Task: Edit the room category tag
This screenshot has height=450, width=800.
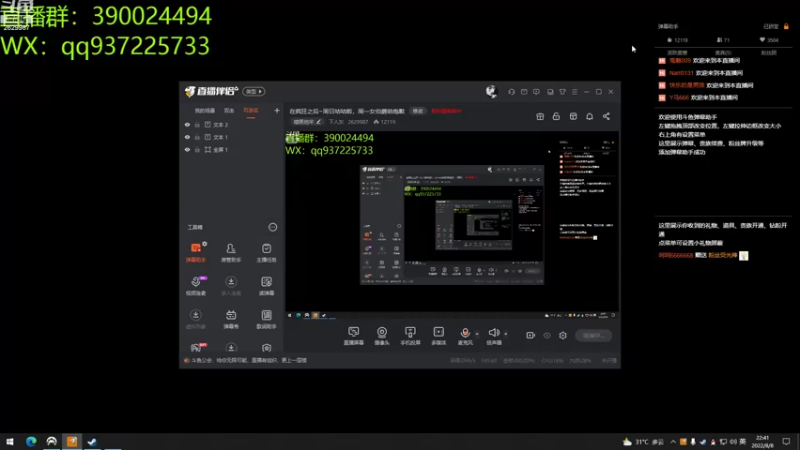Action: click(x=307, y=122)
